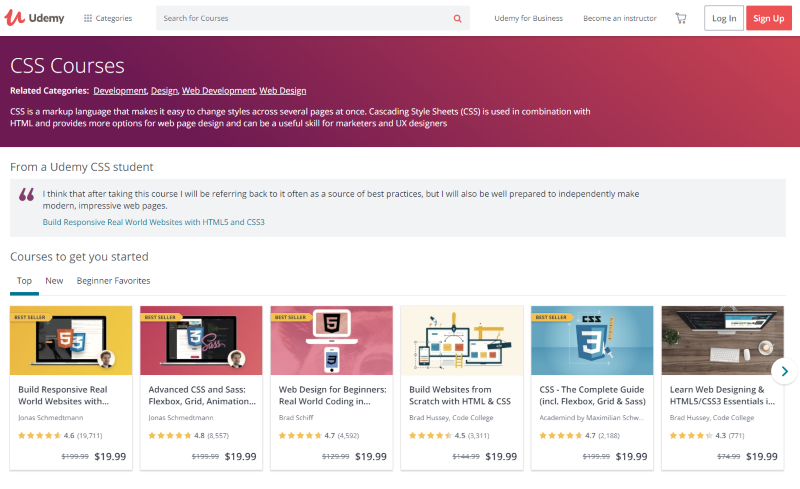Click the $129.99 crossed-out price

point(336,456)
